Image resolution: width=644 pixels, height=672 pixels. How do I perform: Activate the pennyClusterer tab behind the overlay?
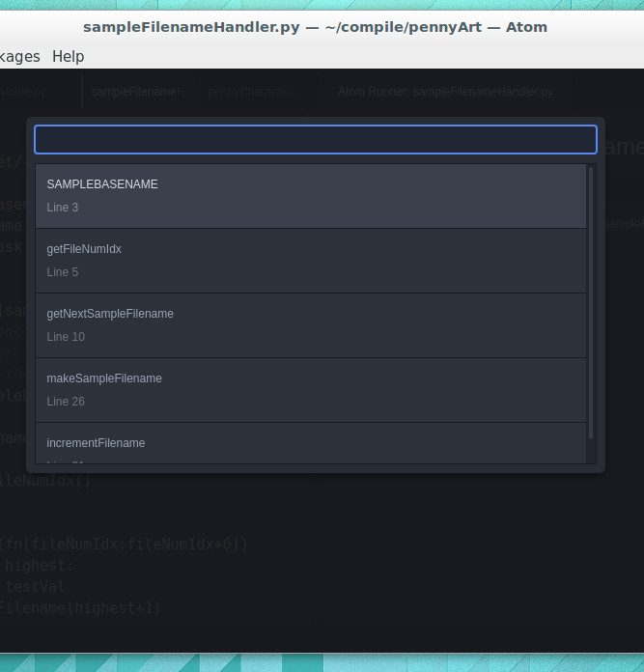[250, 92]
